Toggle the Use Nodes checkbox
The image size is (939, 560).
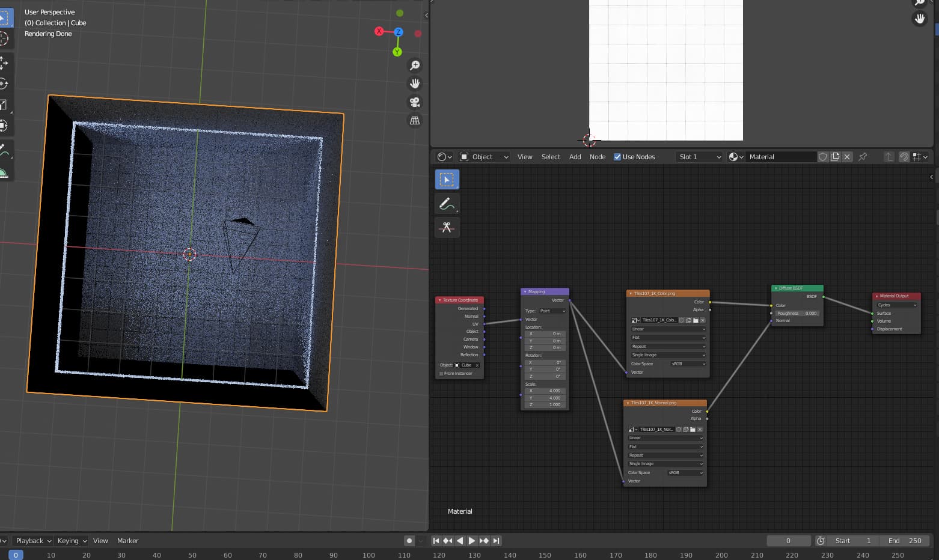[617, 157]
